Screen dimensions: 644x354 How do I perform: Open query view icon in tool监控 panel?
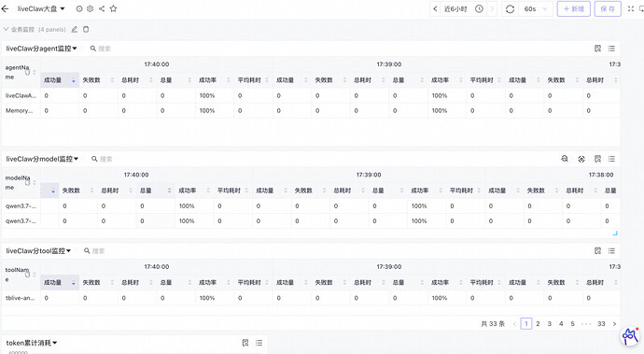point(597,251)
